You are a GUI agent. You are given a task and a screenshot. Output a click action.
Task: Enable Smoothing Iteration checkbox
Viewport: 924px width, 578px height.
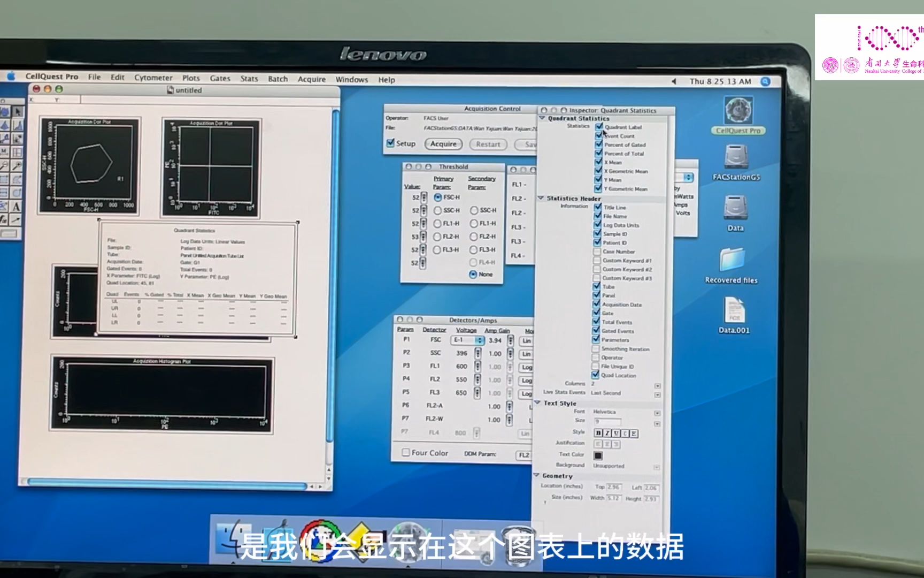(595, 348)
